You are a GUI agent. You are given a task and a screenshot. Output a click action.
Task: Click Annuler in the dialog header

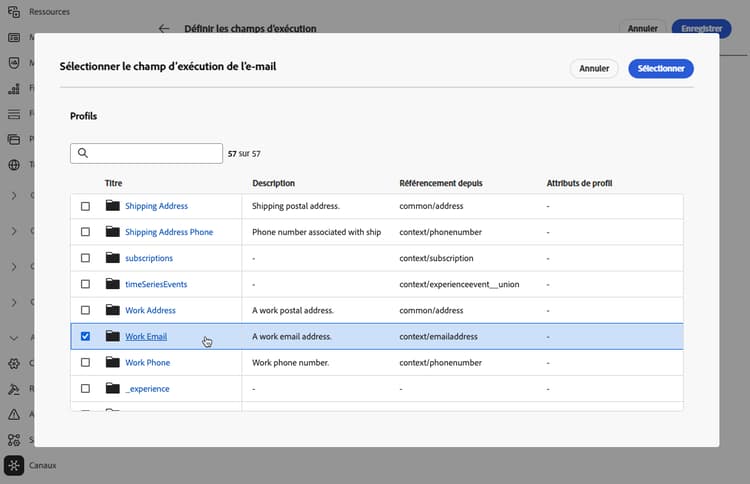pyautogui.click(x=594, y=69)
